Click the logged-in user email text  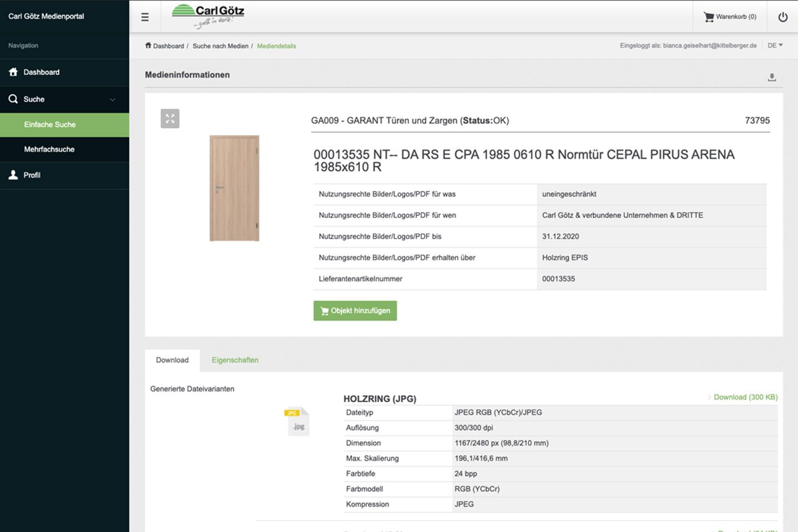tap(709, 45)
